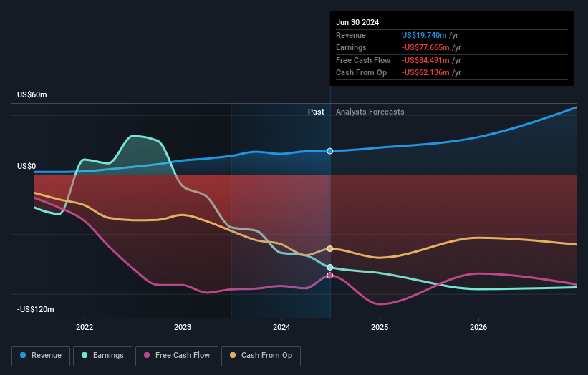The width and height of the screenshot is (588, 375).
Task: Click the 2022 x-axis label
Action: pos(85,327)
